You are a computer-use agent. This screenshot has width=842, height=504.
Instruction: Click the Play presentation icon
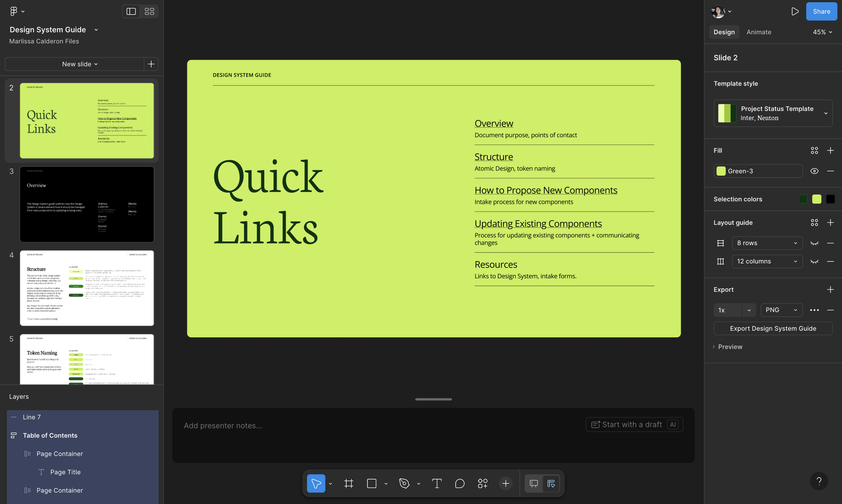click(x=795, y=11)
